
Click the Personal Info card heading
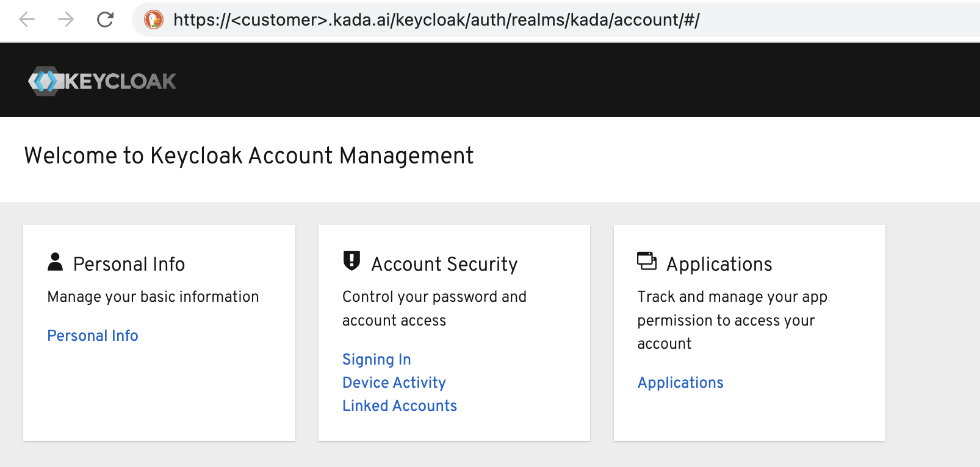click(x=129, y=264)
